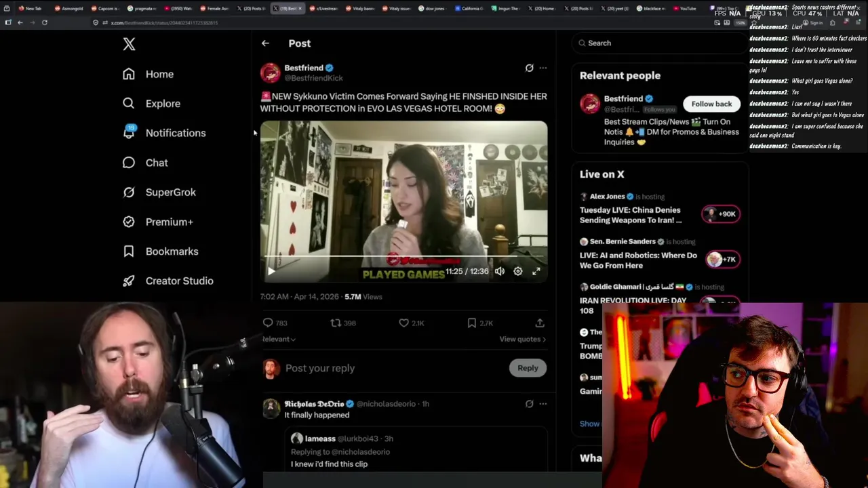Click the browser address bar URL
This screenshot has width=868, height=488.
(164, 23)
